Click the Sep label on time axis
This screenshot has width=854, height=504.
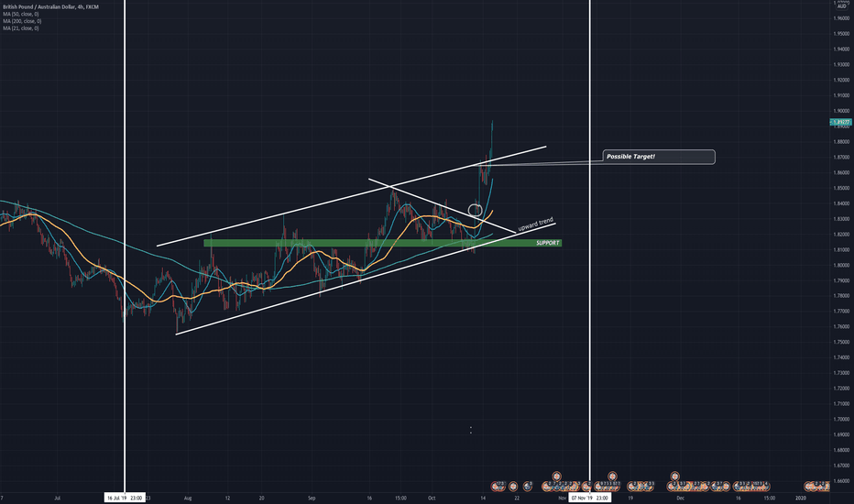312,498
